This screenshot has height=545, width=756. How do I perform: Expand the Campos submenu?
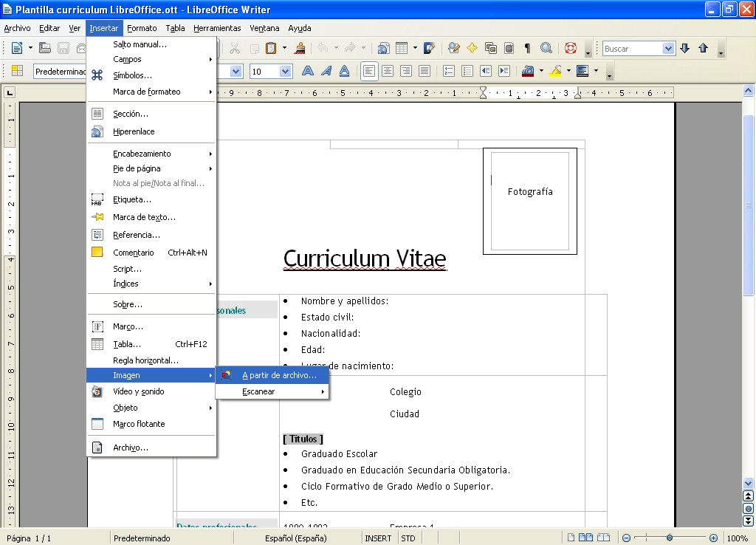pyautogui.click(x=151, y=59)
